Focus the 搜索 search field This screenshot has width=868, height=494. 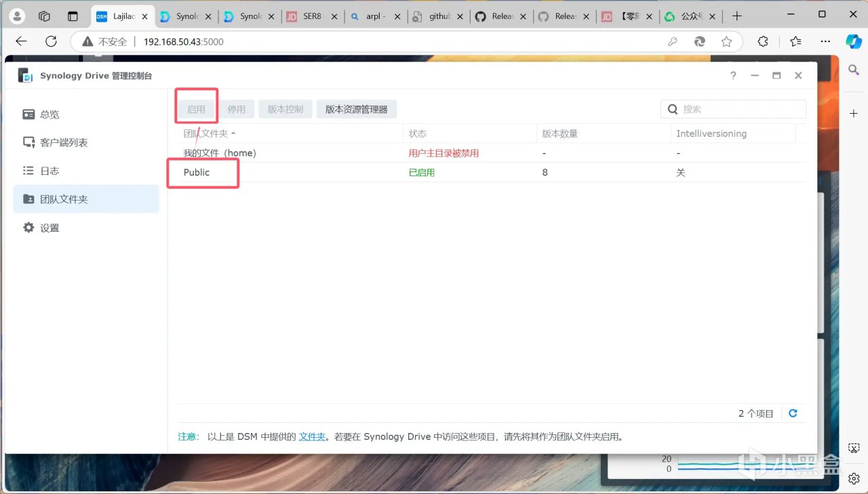click(734, 109)
